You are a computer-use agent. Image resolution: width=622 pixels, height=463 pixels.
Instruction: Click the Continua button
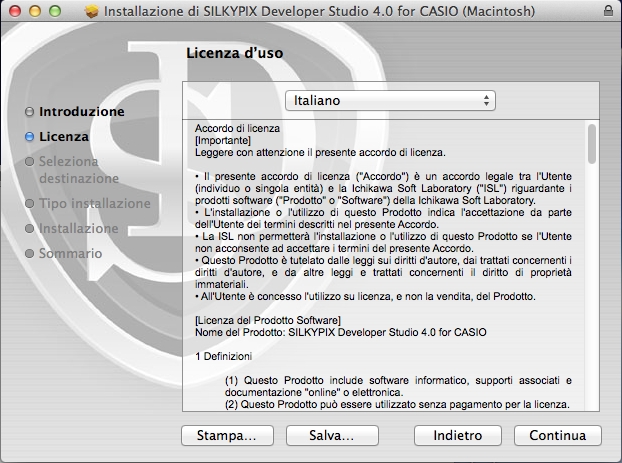[557, 435]
